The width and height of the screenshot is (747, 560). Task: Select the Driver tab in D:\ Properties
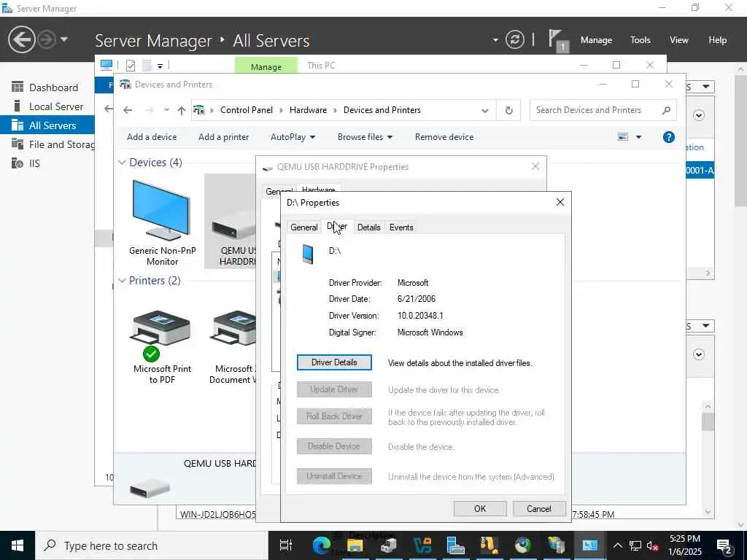click(337, 227)
